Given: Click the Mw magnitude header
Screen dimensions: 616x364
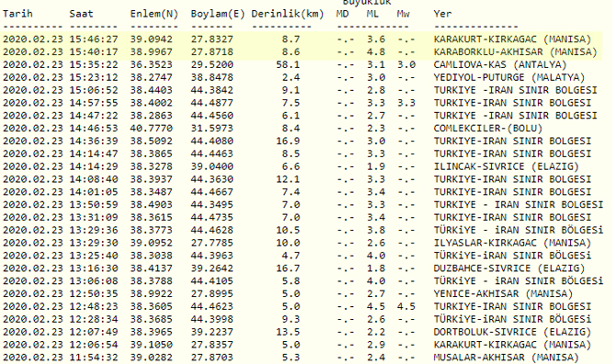Looking at the screenshot, I should tap(403, 14).
